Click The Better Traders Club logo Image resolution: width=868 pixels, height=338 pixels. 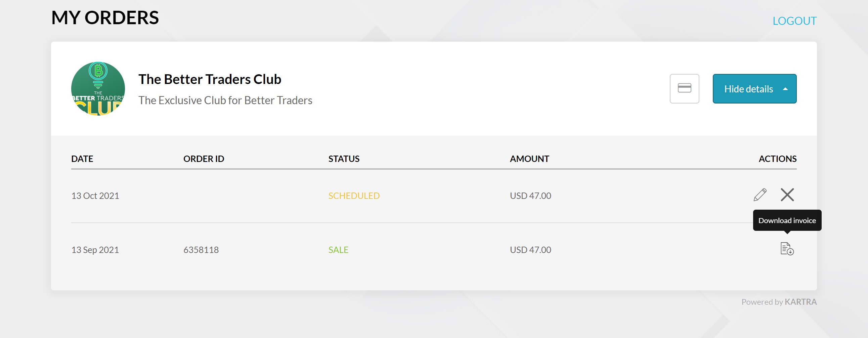click(98, 89)
